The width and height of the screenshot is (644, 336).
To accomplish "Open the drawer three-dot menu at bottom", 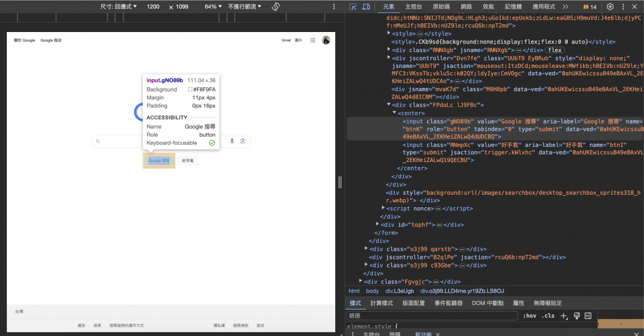I will [353, 334].
